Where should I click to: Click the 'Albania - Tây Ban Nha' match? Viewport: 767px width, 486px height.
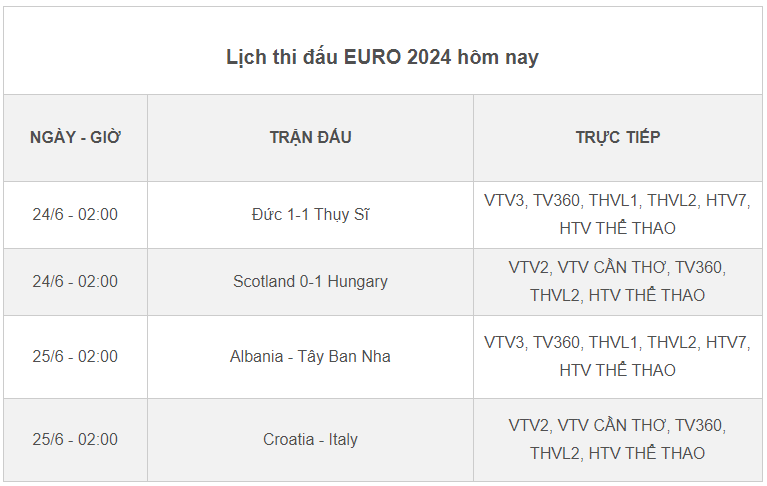click(x=310, y=357)
